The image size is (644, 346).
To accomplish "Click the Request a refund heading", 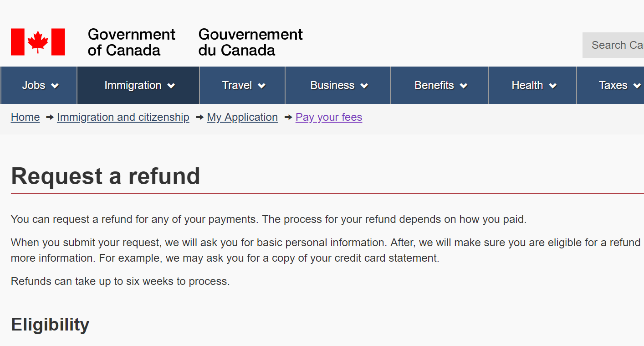I will pos(106,176).
